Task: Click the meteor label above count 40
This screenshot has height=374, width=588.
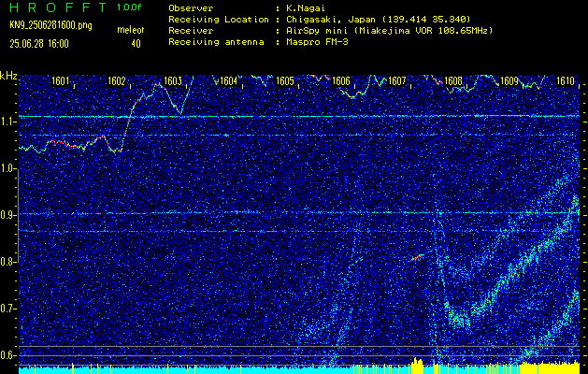Action: (x=131, y=30)
